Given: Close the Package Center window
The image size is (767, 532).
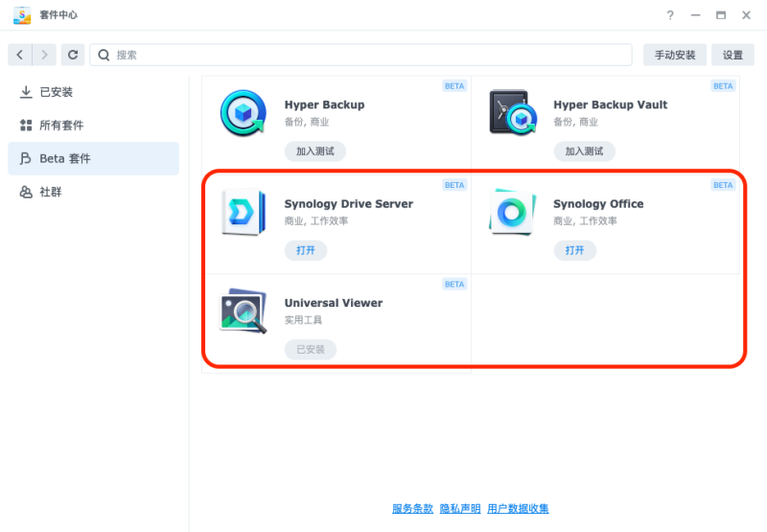Looking at the screenshot, I should click(x=747, y=15).
